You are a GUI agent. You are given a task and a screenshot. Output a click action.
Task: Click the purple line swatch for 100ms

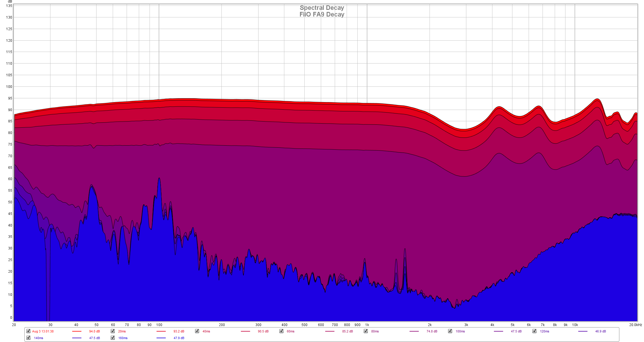point(499,331)
